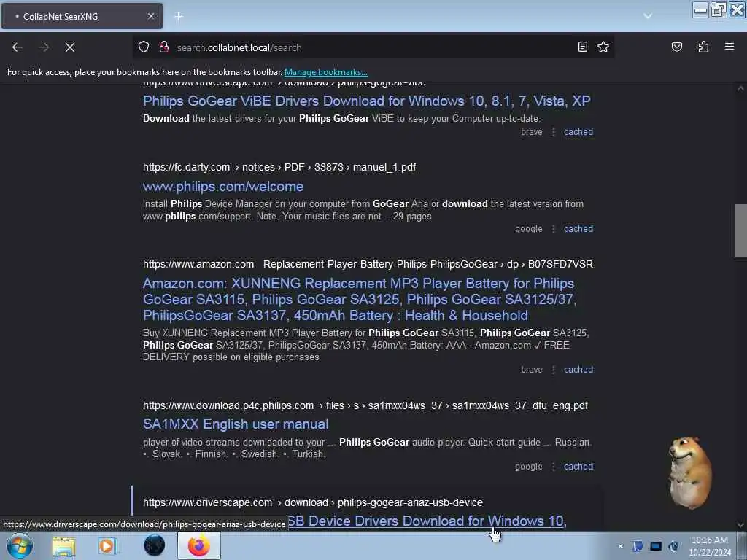Open Firefox application menu
This screenshot has width=747, height=560.
729,47
